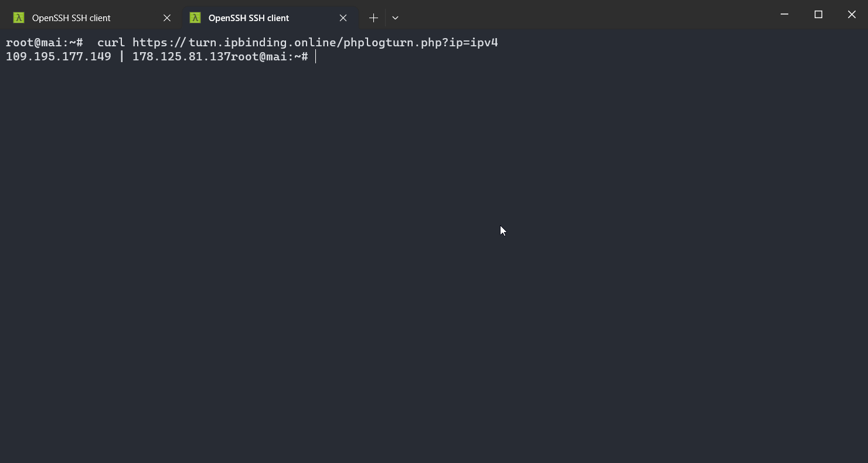Close the second OpenSSH SSH client tab
Viewport: 868px width, 463px height.
[x=343, y=18]
